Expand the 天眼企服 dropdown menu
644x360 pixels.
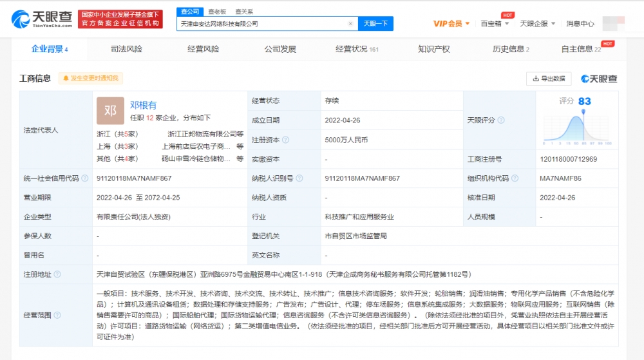tap(537, 24)
